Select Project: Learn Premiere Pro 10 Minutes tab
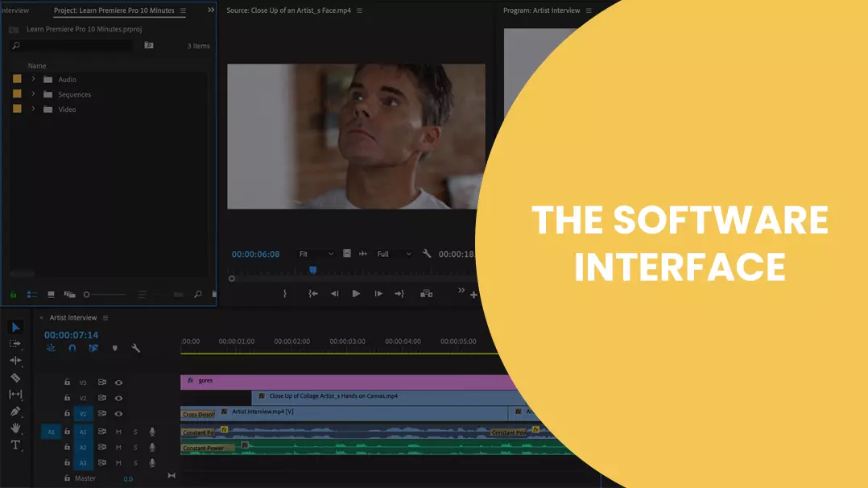 click(114, 10)
